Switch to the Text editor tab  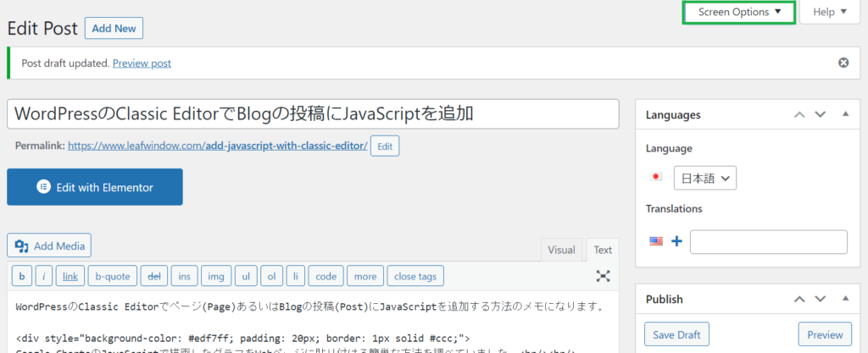pos(603,250)
